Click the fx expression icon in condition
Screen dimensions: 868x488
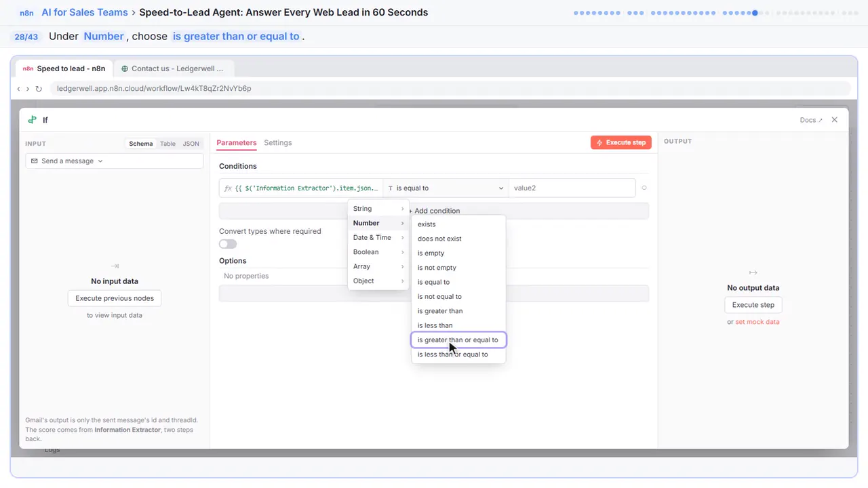tap(228, 188)
